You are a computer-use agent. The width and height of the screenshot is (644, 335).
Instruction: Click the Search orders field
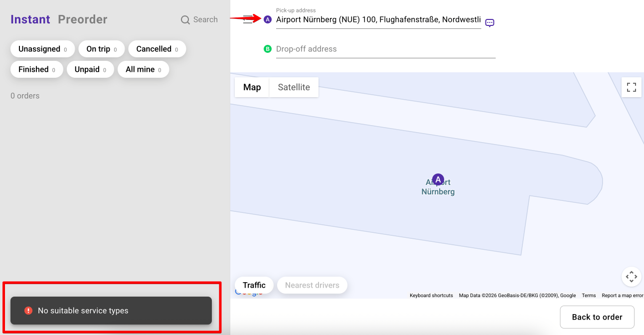[x=199, y=19]
